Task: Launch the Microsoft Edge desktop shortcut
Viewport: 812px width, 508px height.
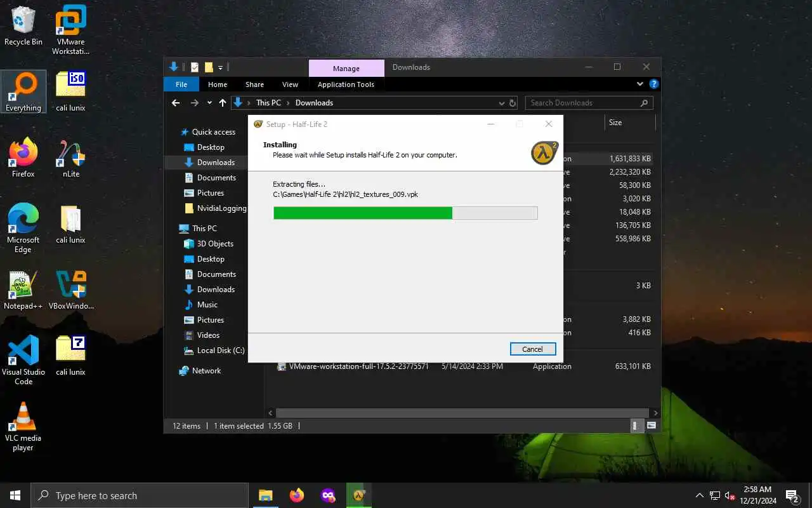Action: (23, 229)
